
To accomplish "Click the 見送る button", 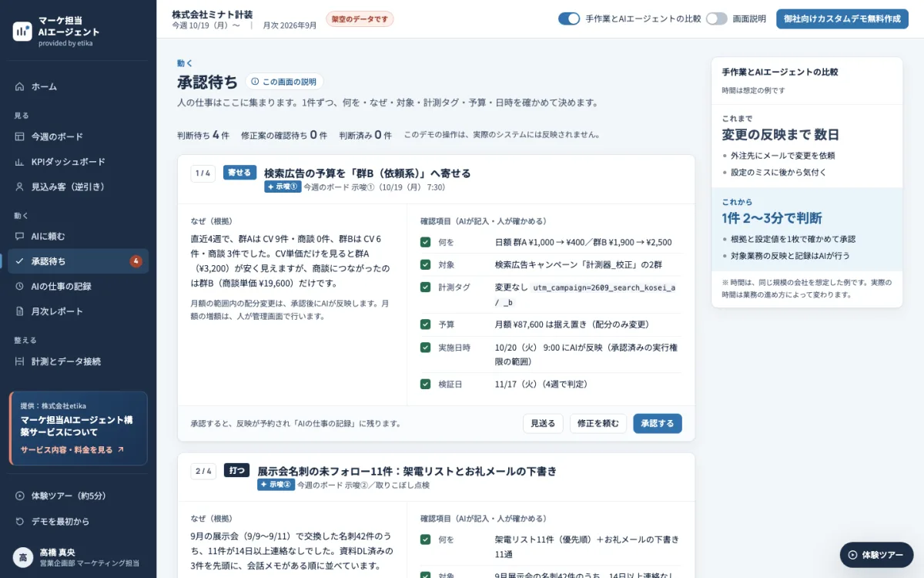I will pos(543,423).
